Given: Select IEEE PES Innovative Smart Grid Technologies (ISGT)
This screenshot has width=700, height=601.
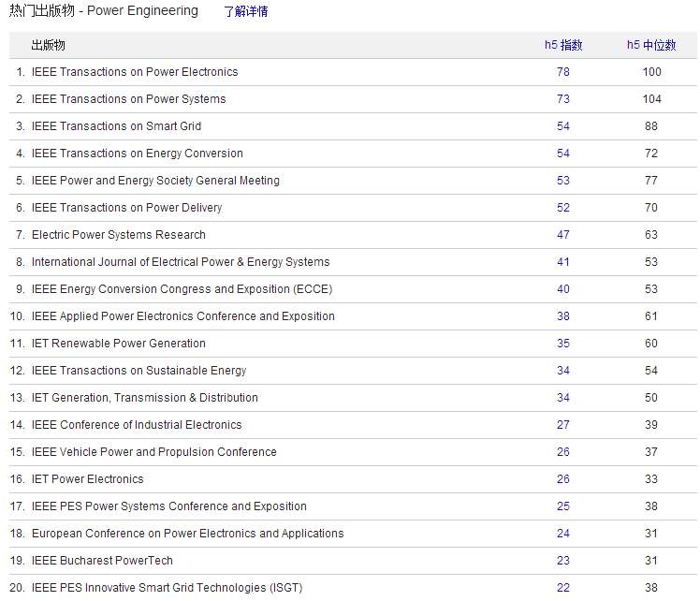Looking at the screenshot, I should (167, 588).
